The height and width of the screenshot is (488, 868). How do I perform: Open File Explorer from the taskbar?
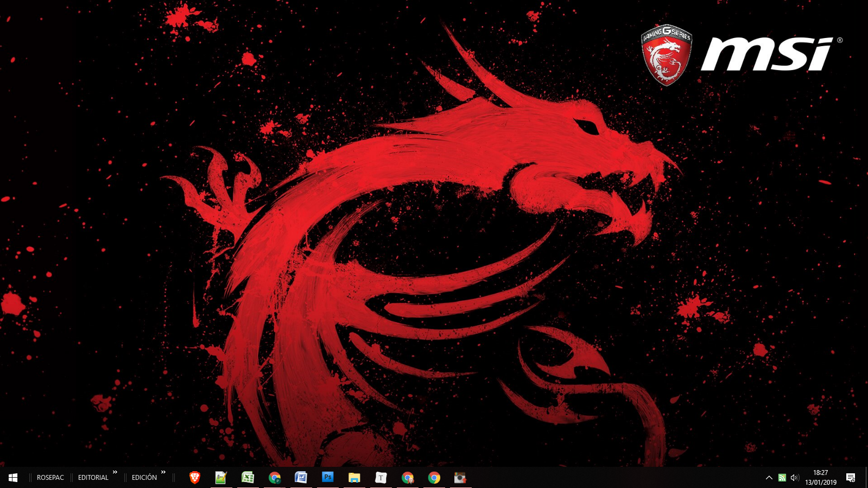point(354,477)
